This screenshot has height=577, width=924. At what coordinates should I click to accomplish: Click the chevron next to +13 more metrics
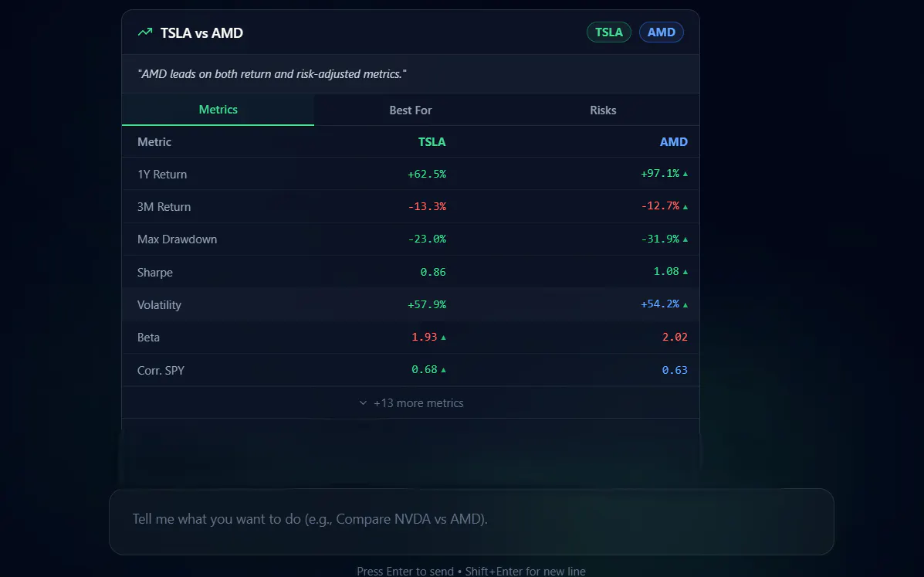tap(363, 403)
